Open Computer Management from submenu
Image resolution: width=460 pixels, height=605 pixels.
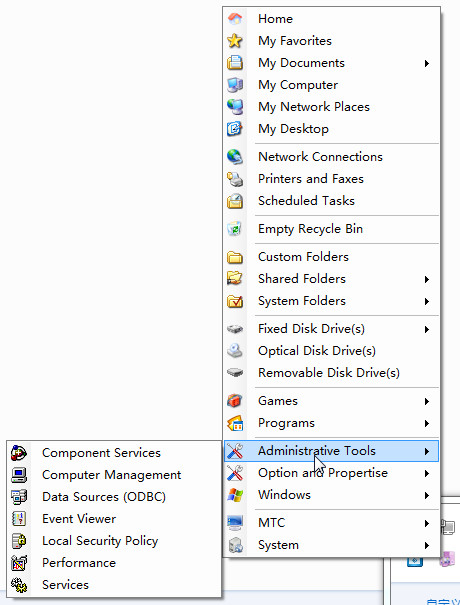pos(114,475)
